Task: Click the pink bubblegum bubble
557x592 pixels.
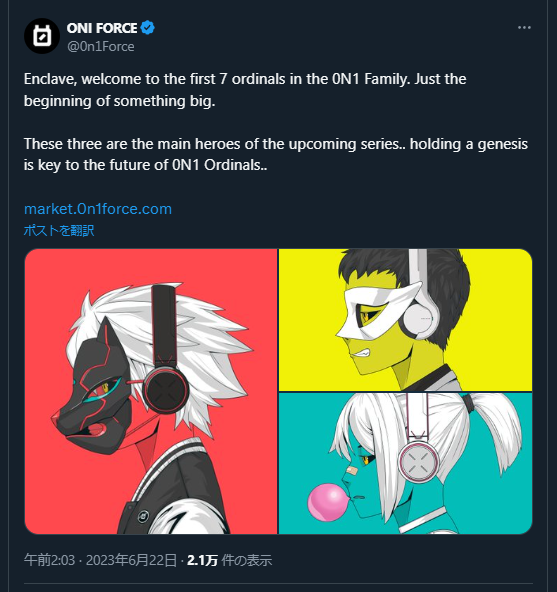Action: tap(328, 502)
